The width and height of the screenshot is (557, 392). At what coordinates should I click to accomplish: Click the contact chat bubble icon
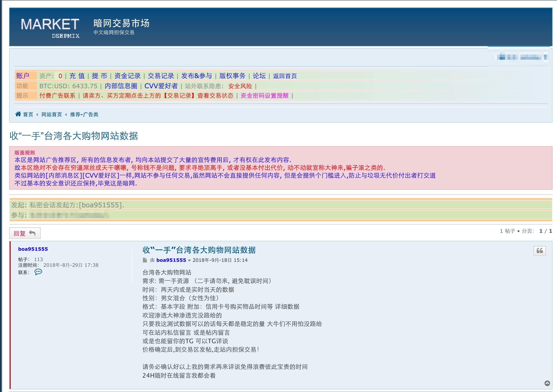coord(38,272)
